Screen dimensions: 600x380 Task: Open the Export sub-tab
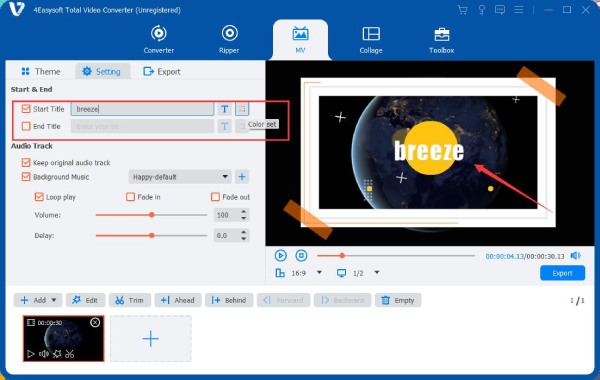click(x=161, y=72)
